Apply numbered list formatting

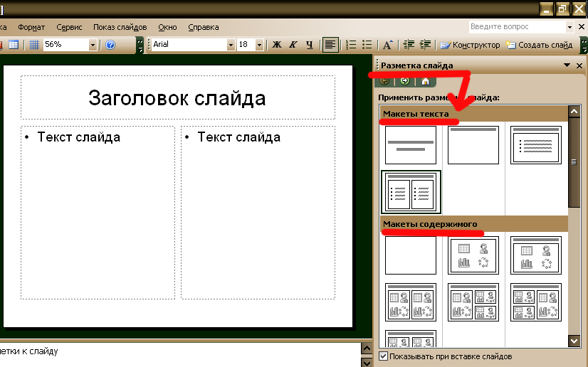click(351, 45)
